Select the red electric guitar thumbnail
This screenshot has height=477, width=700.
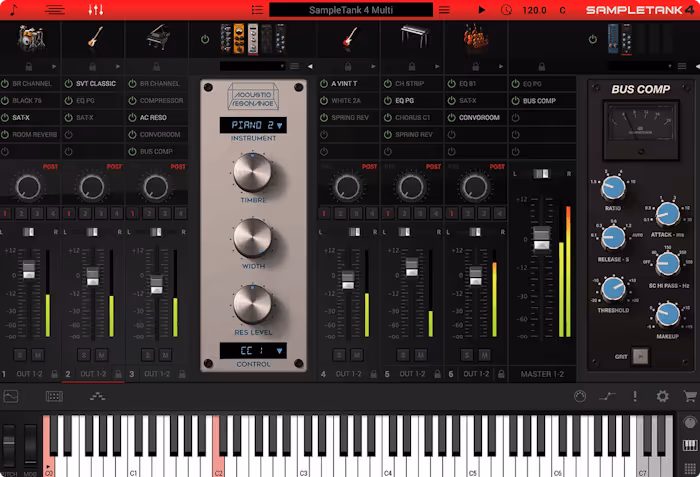[350, 38]
